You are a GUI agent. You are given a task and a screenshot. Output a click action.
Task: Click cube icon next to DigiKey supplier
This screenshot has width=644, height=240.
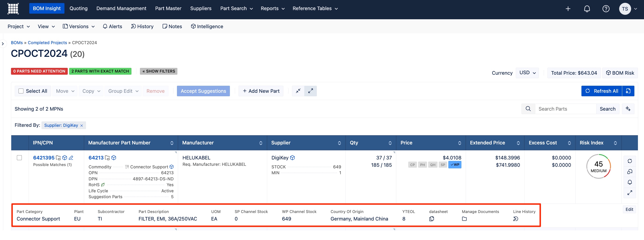(292, 158)
